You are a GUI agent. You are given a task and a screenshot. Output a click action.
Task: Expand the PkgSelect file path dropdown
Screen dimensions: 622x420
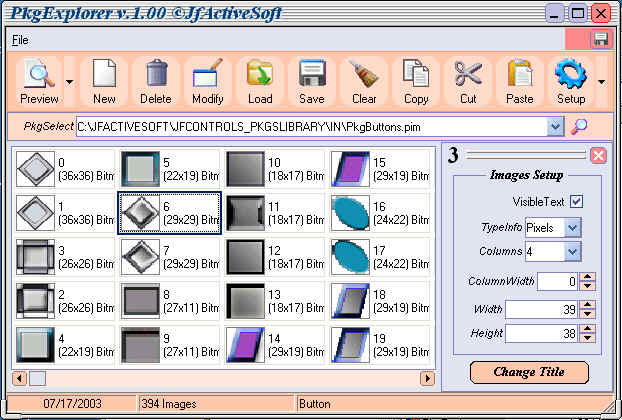[x=555, y=127]
